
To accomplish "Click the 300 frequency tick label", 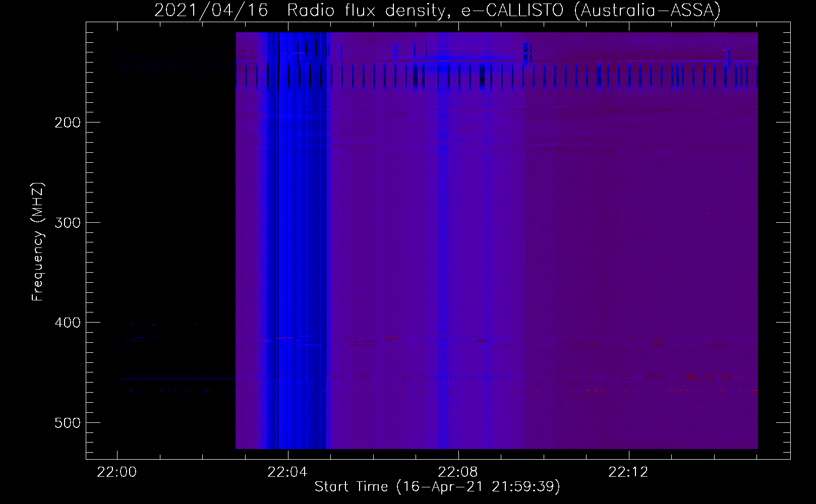I will coord(68,223).
